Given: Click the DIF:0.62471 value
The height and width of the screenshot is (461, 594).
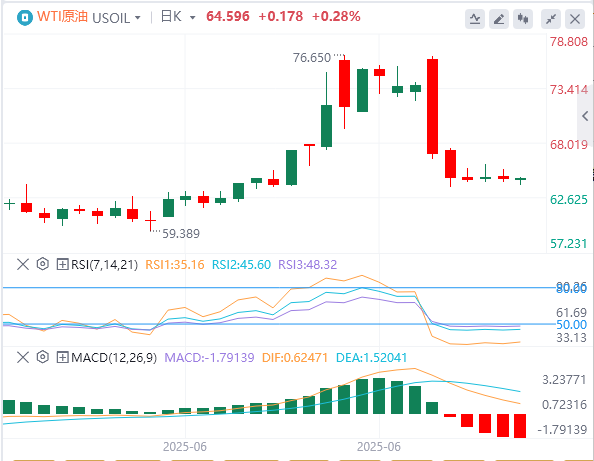Looking at the screenshot, I should click(295, 358).
